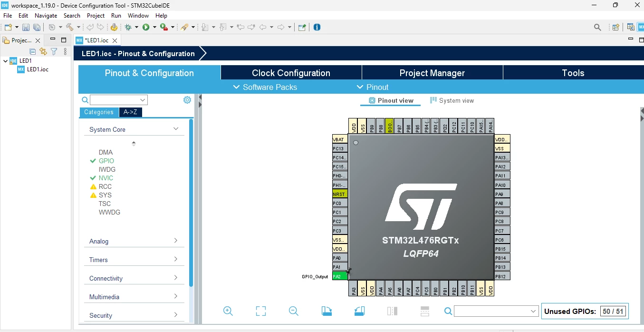Viewport: 644px width, 332px height.
Task: Switch to Project Manager tab
Action: (x=432, y=73)
